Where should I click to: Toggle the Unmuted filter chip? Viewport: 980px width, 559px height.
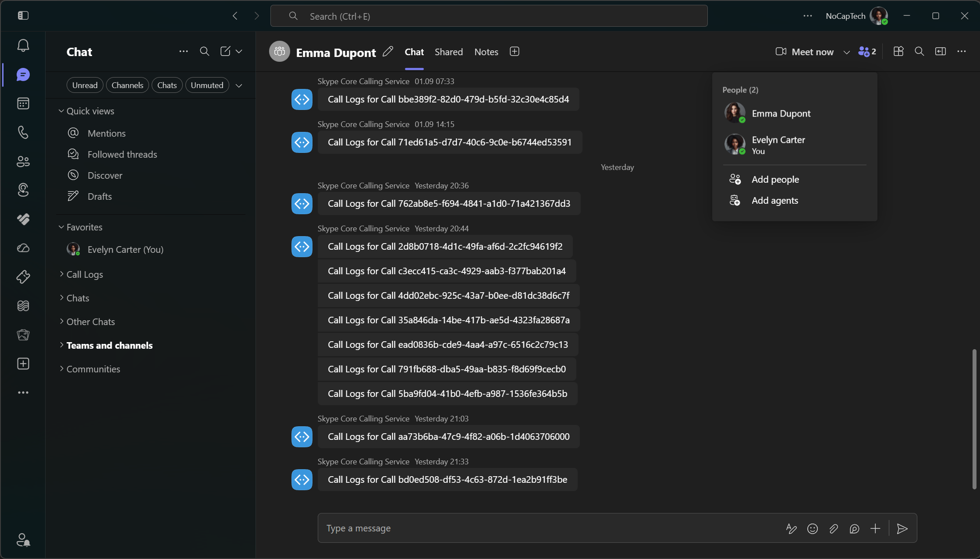(207, 85)
